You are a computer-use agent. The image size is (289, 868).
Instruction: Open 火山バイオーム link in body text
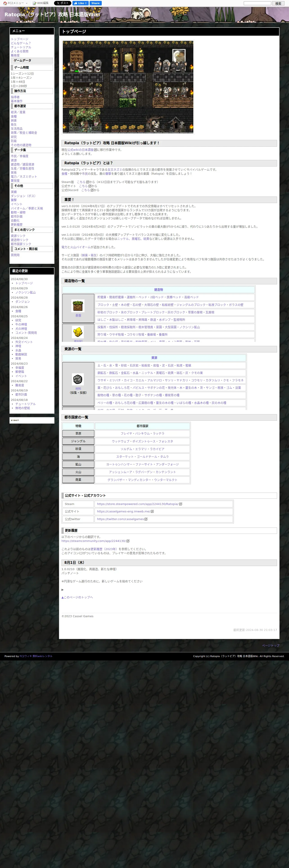[81, 247]
